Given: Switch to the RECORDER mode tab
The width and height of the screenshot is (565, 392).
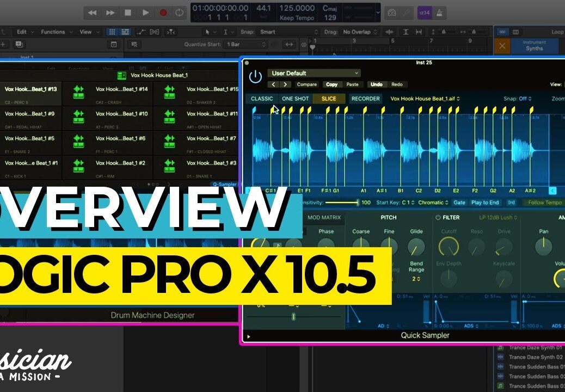Looking at the screenshot, I should point(365,99).
